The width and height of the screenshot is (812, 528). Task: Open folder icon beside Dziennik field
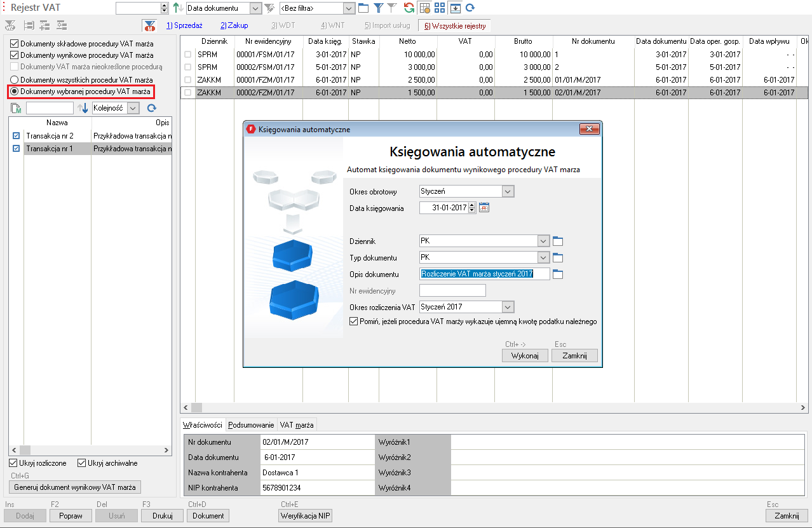[x=558, y=241]
